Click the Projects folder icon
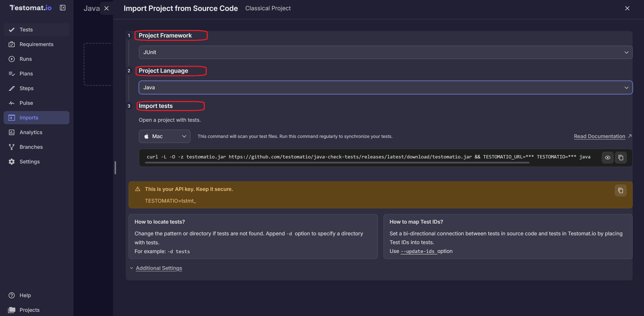Viewport: 644px width, 316px height. [12, 310]
